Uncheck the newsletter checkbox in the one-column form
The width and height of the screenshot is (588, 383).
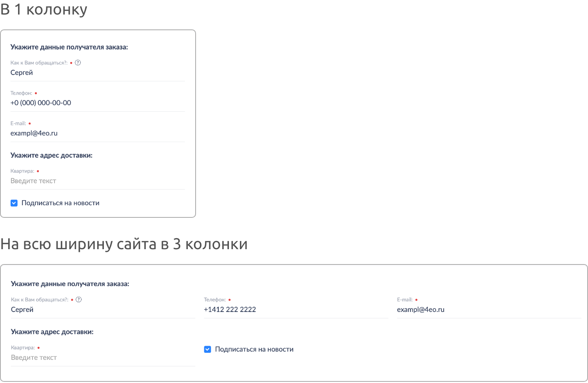[14, 203]
